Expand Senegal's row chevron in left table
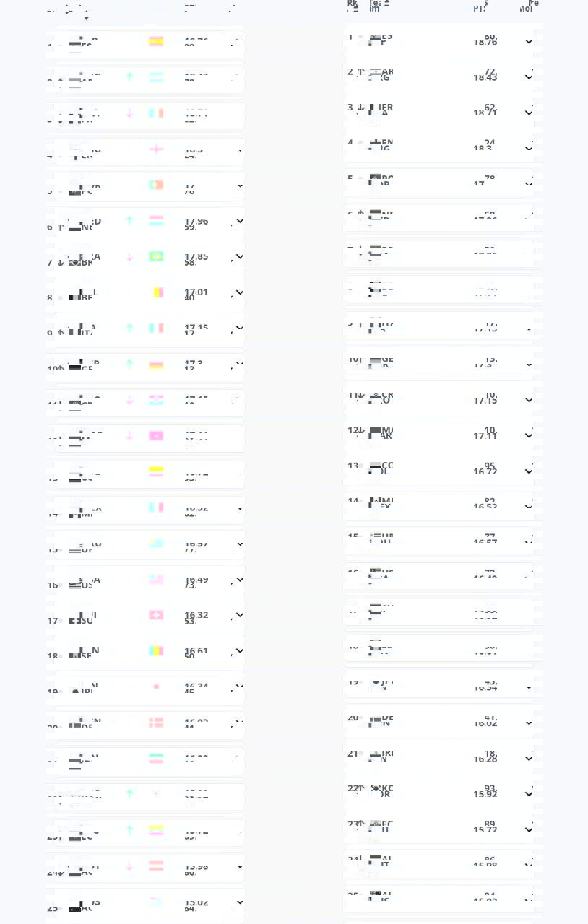This screenshot has height=924, width=588. (240, 651)
